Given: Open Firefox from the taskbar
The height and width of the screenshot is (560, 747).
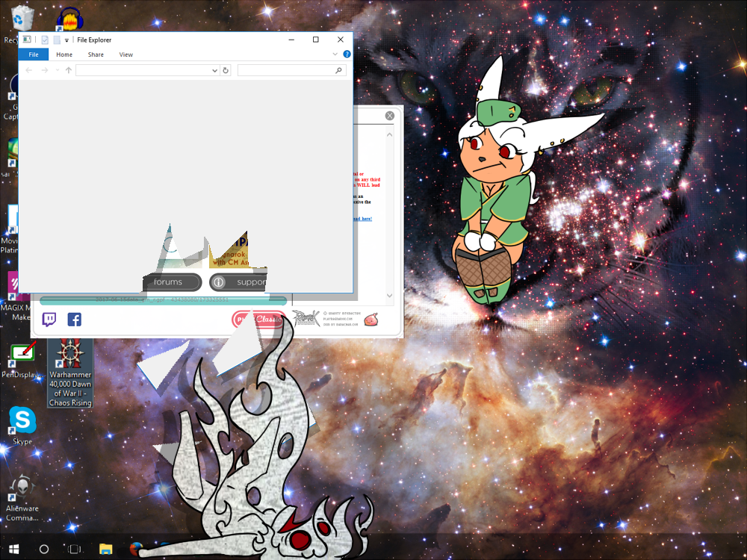Looking at the screenshot, I should (135, 550).
